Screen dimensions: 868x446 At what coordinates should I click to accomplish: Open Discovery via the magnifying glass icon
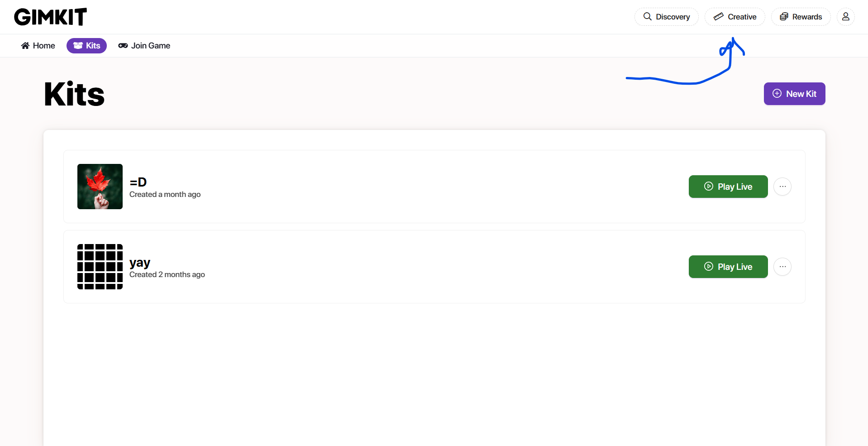647,16
